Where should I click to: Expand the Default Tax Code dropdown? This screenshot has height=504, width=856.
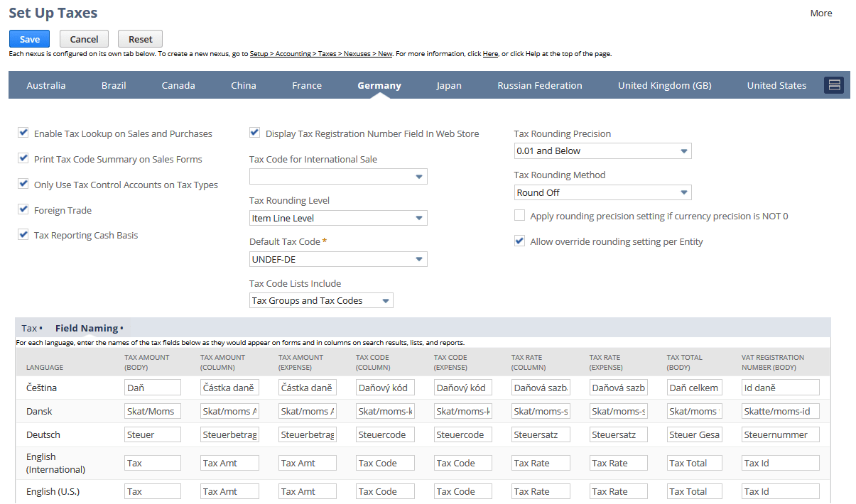click(x=420, y=258)
